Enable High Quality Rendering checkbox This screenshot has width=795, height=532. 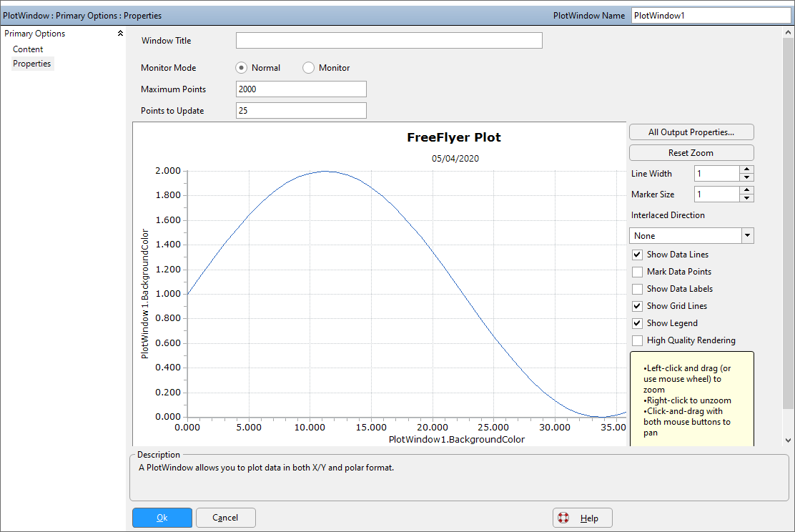(x=637, y=341)
